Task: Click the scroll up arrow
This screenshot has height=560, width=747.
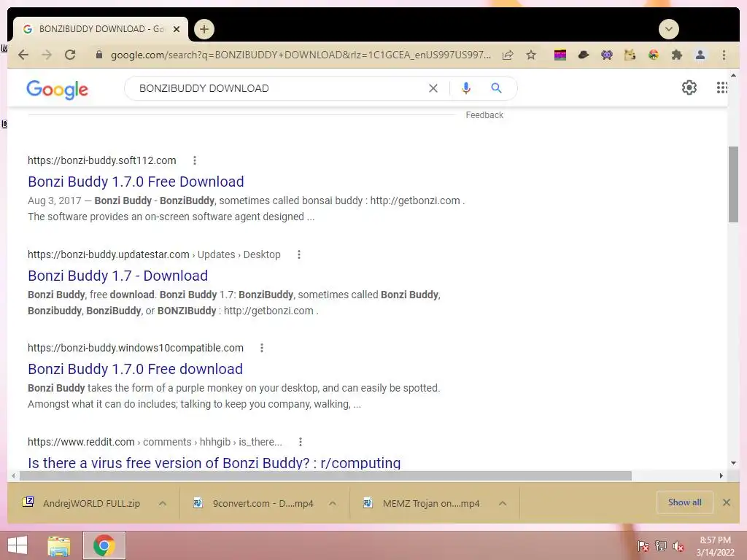Action: pyautogui.click(x=732, y=75)
